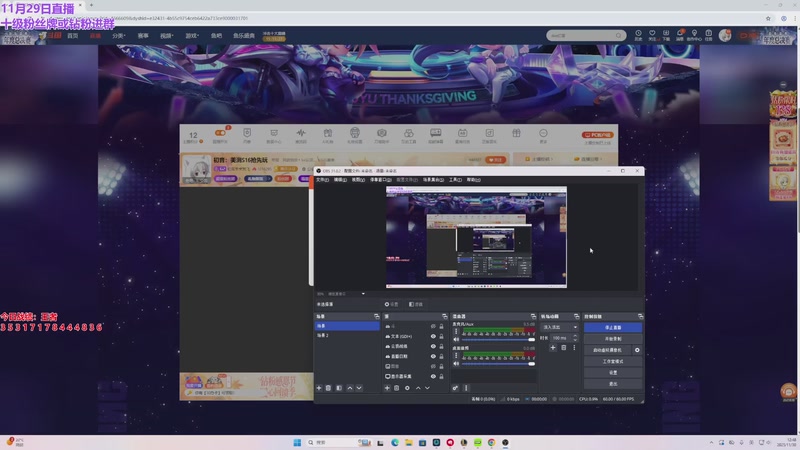Toggle the orange switch in streamer toolbar
Viewport: 800px width, 450px height.
220,133
